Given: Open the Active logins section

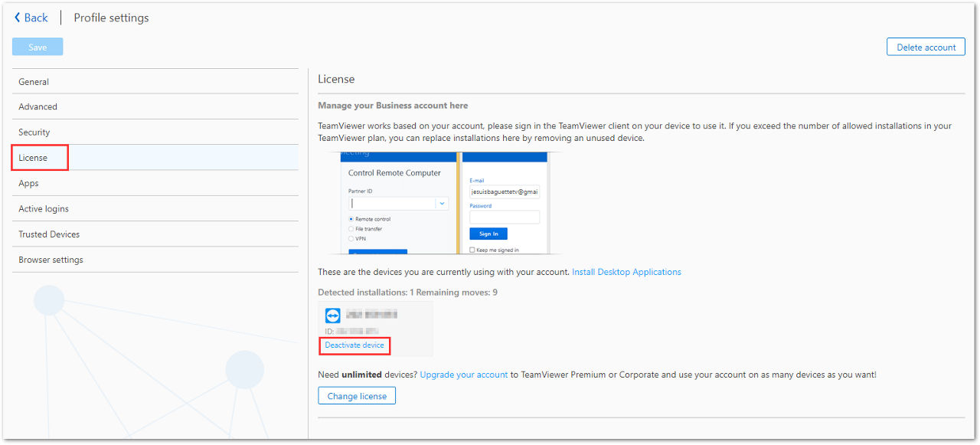Looking at the screenshot, I should pyautogui.click(x=155, y=208).
